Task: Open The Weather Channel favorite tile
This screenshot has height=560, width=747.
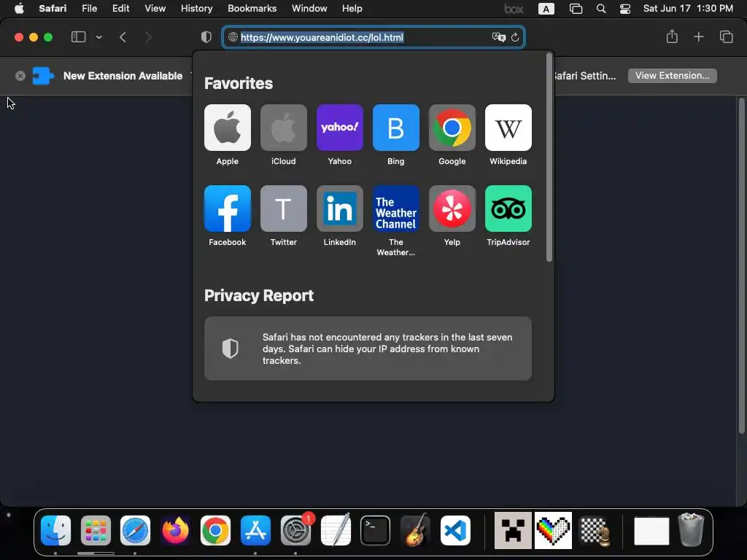Action: click(396, 209)
